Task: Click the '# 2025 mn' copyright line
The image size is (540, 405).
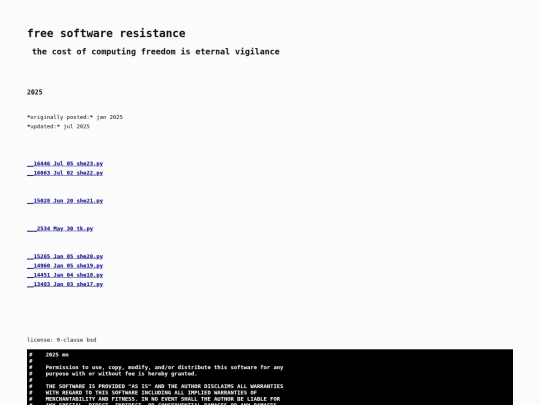Action: [x=49, y=355]
